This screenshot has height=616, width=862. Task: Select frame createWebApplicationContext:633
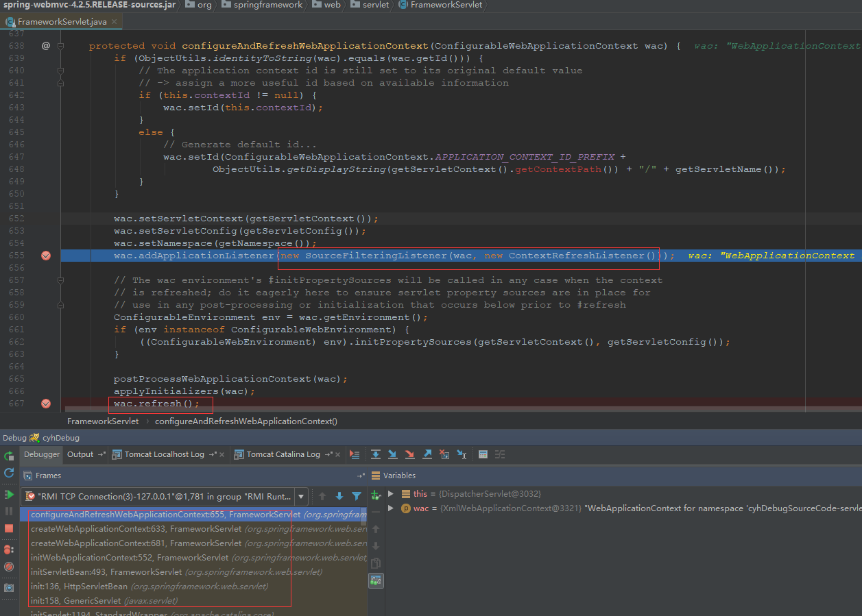pos(193,528)
